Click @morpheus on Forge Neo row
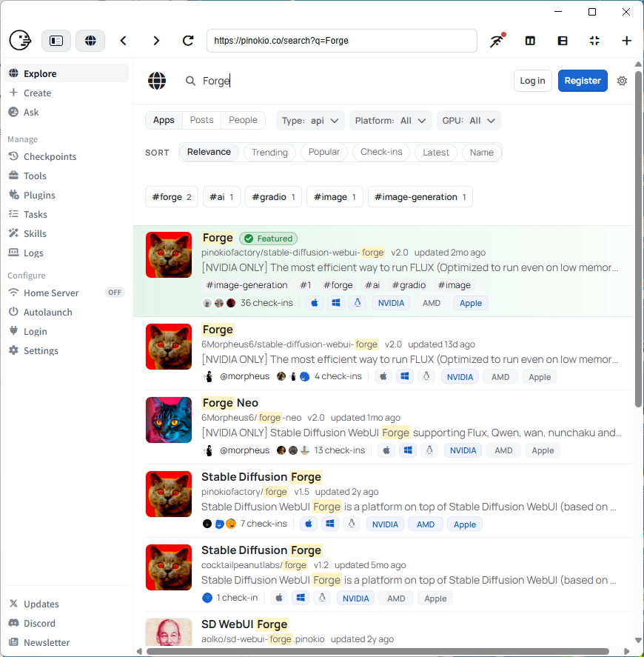 coord(244,450)
